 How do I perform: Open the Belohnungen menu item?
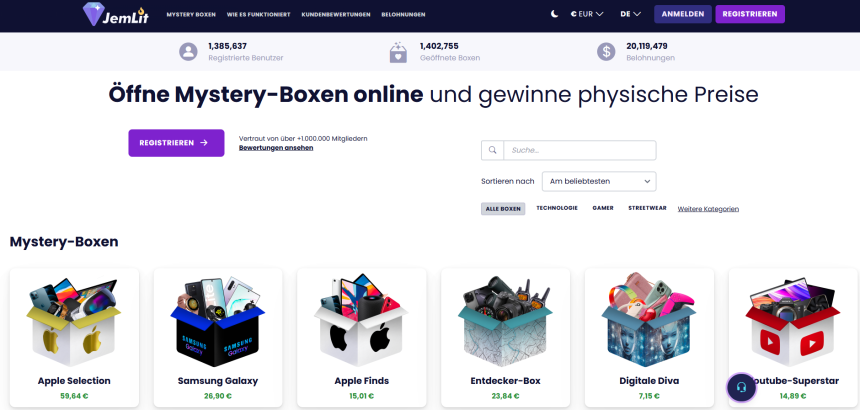click(x=403, y=15)
